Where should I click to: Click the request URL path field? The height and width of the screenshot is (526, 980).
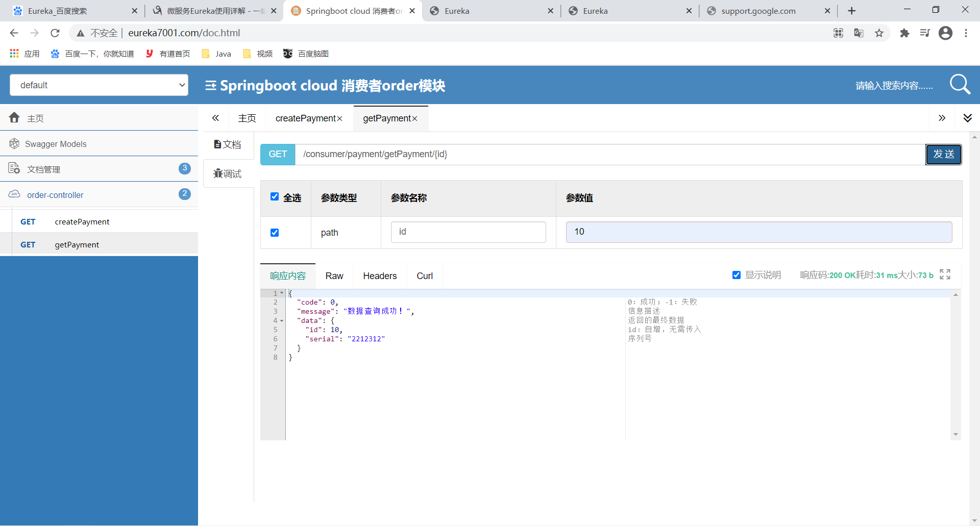point(610,154)
